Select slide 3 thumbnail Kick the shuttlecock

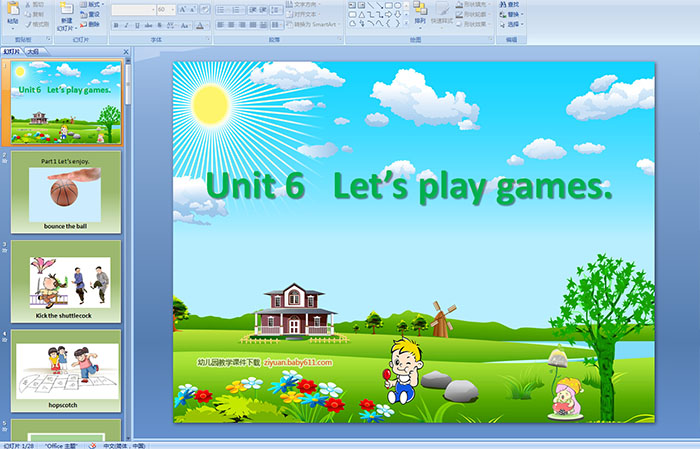pyautogui.click(x=66, y=282)
